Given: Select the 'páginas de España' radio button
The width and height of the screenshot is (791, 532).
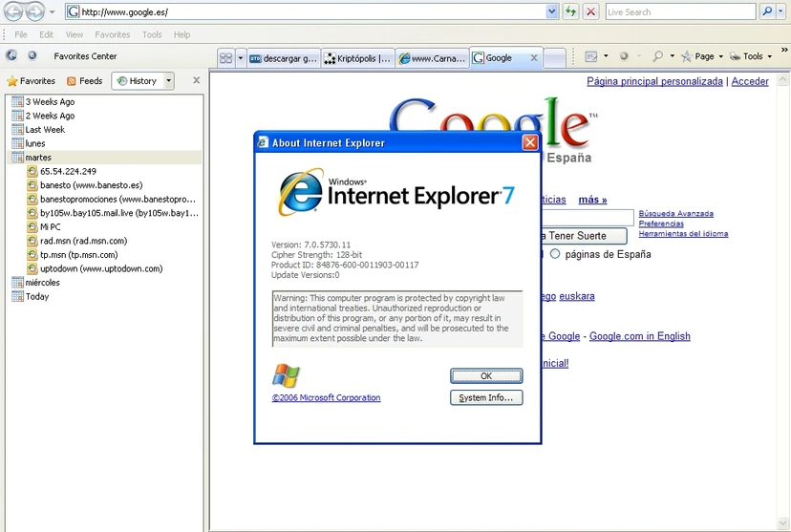Looking at the screenshot, I should pos(555,254).
